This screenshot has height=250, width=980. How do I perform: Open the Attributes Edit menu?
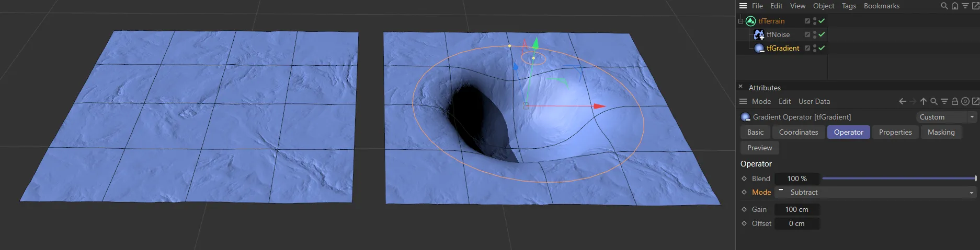[784, 101]
